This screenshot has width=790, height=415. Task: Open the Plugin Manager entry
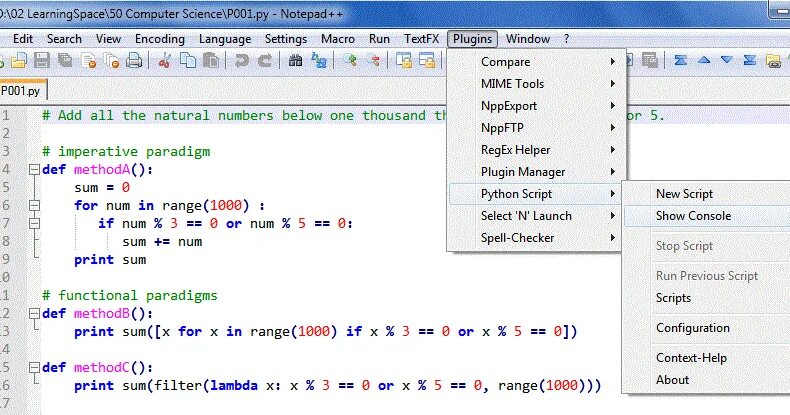pos(536,172)
